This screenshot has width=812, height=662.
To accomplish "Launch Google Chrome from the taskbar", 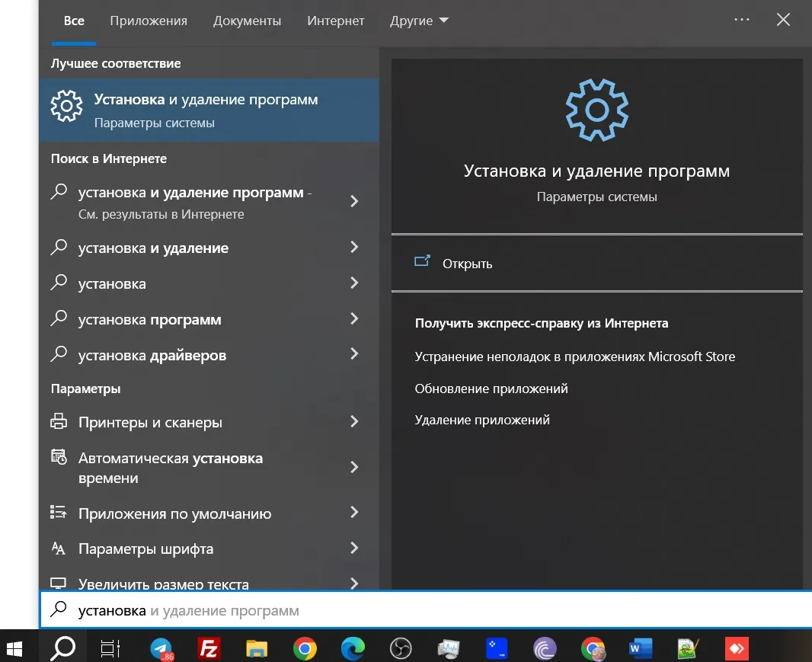I will point(305,648).
